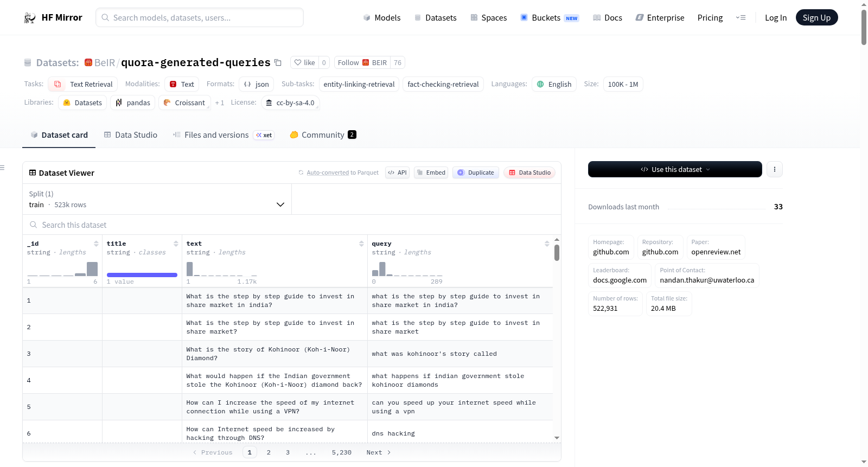This screenshot has height=467, width=868.
Task: Open Spaces in the top navigation
Action: (x=488, y=18)
